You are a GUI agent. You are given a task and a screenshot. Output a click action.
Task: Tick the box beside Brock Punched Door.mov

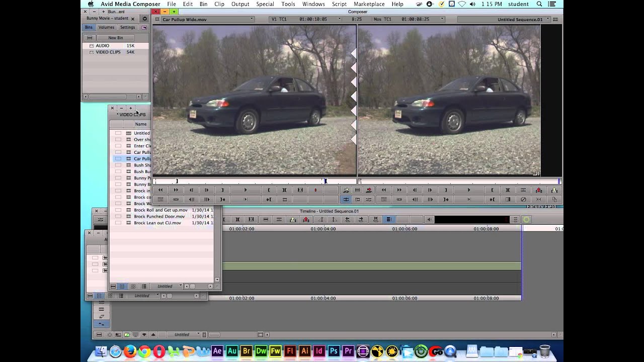pyautogui.click(x=118, y=217)
